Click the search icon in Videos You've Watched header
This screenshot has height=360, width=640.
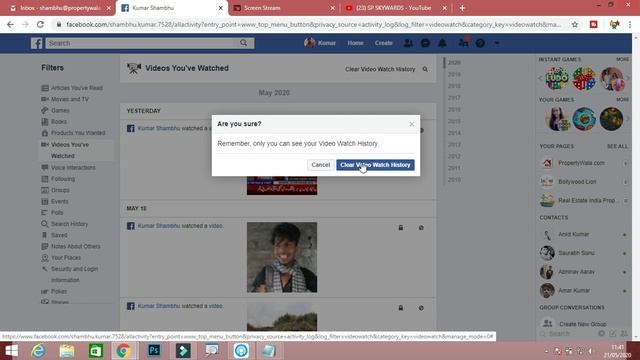click(x=425, y=69)
